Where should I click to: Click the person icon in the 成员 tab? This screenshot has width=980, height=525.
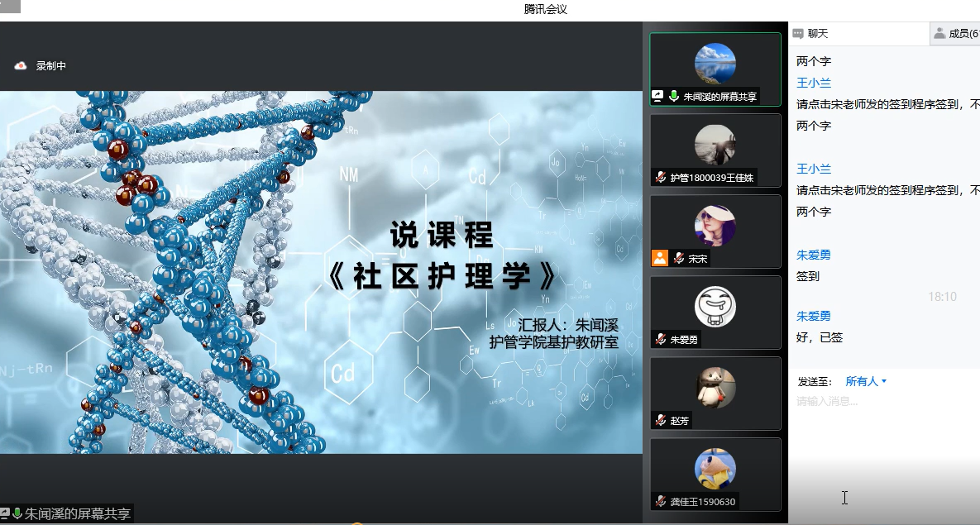pyautogui.click(x=939, y=34)
